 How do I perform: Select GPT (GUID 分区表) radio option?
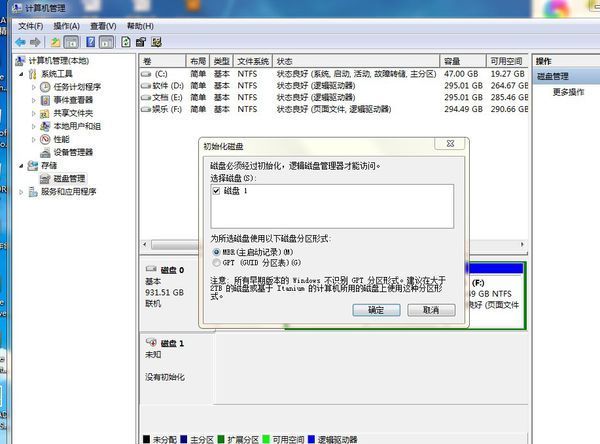[215, 262]
